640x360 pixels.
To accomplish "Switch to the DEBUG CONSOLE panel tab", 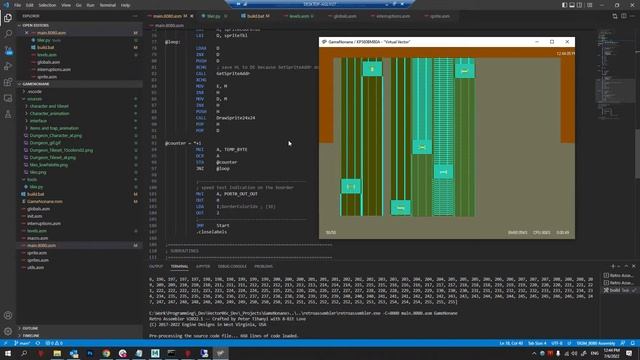I will pos(232,266).
